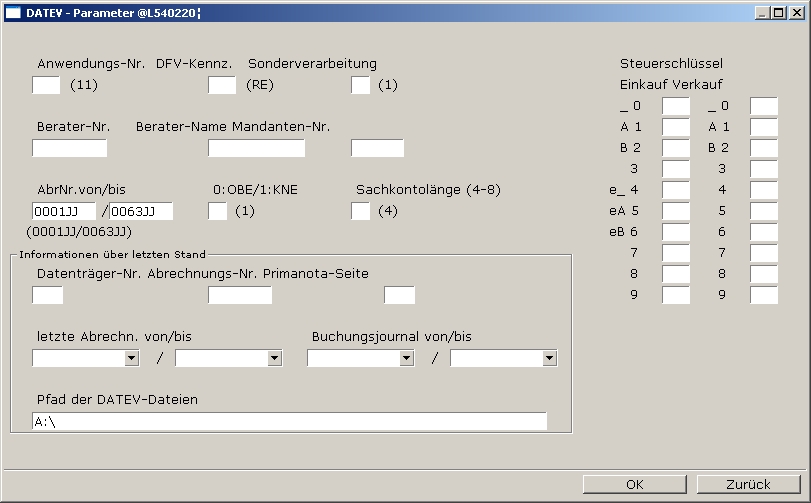The height and width of the screenshot is (503, 811).
Task: Select the Primanota-Seite input field
Action: tap(399, 295)
